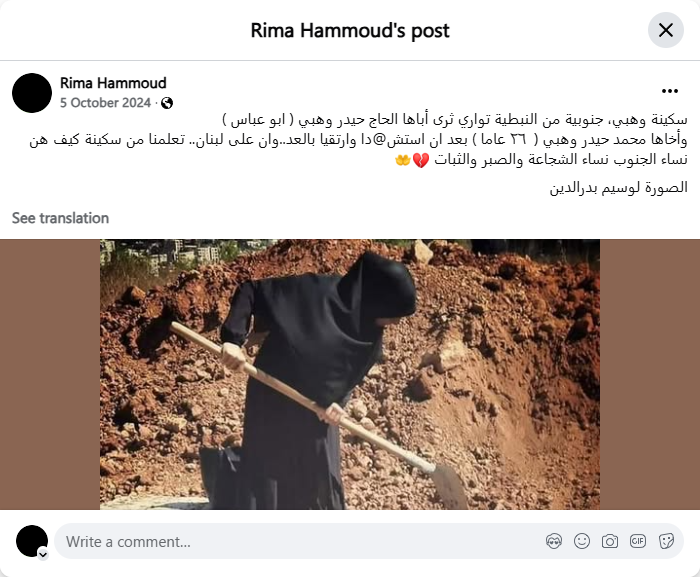Open the Rima Hammoud author name link
The image size is (700, 577).
point(113,83)
